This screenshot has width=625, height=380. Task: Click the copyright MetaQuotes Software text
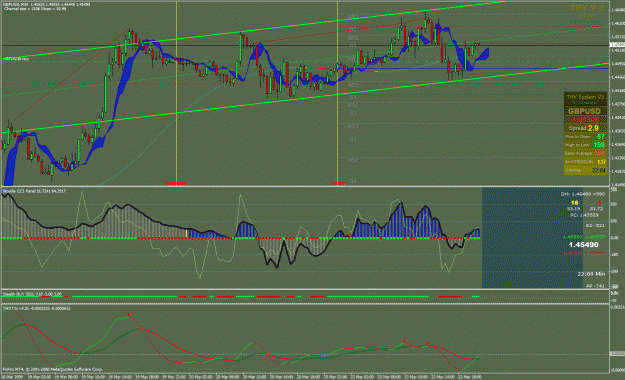[x=53, y=369]
